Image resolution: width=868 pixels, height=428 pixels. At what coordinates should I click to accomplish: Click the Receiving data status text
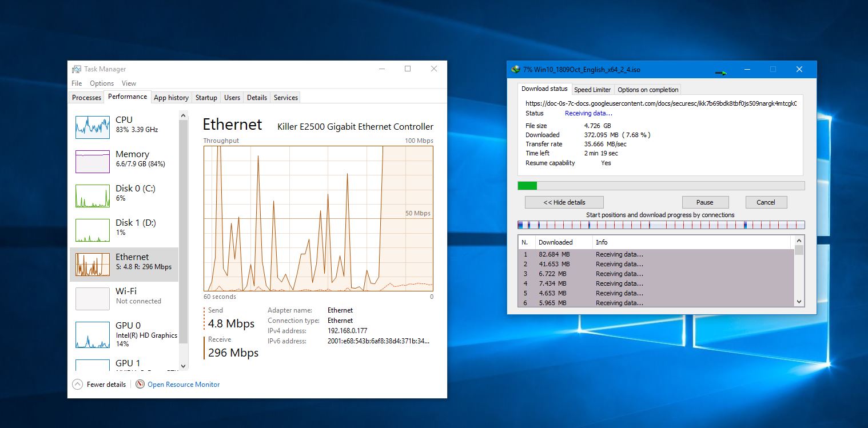coord(588,113)
